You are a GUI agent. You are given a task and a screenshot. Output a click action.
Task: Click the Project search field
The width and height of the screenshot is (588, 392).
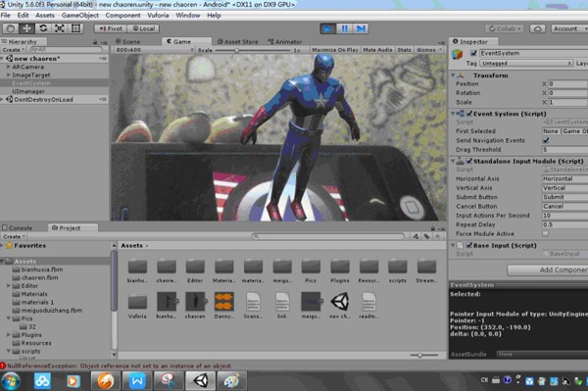coord(328,236)
